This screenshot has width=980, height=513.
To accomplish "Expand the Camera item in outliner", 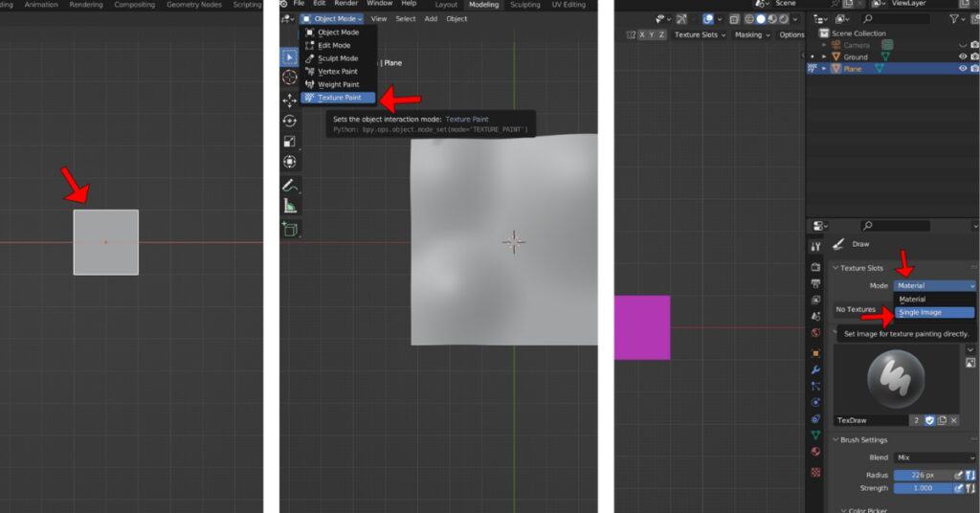I will [824, 45].
